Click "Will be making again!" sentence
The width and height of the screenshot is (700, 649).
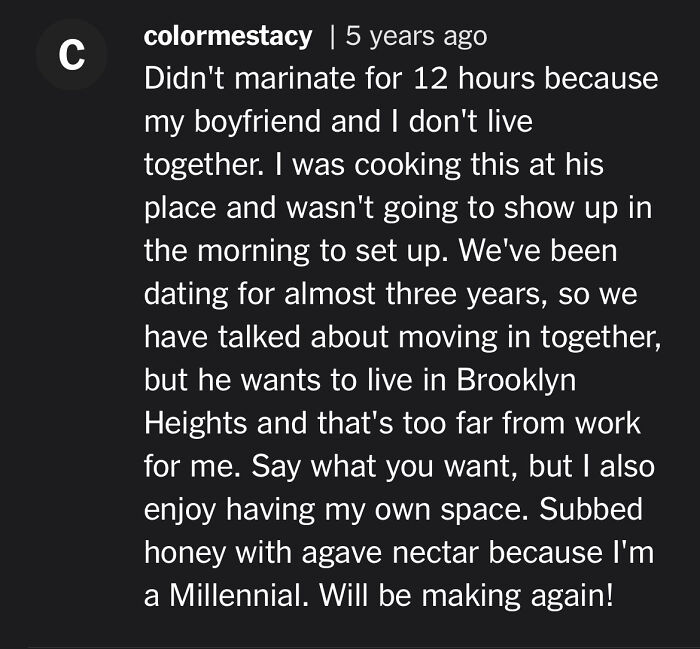(x=469, y=595)
